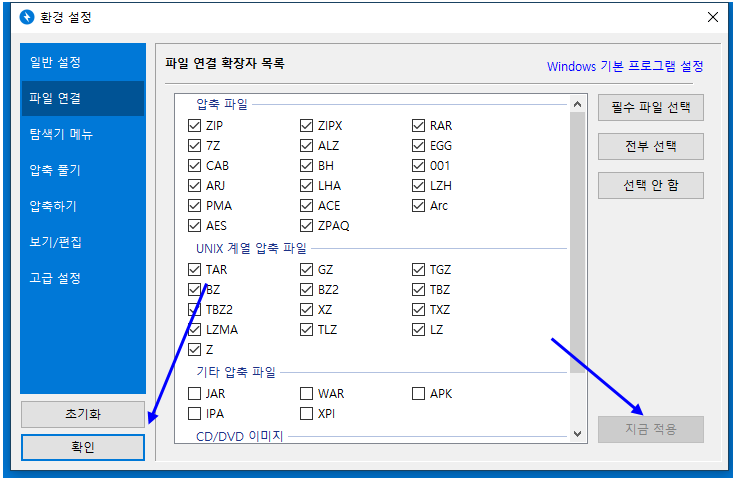733x479 pixels.
Task: Click the 파일 연결 확장자 목록 title
Action: 225,63
